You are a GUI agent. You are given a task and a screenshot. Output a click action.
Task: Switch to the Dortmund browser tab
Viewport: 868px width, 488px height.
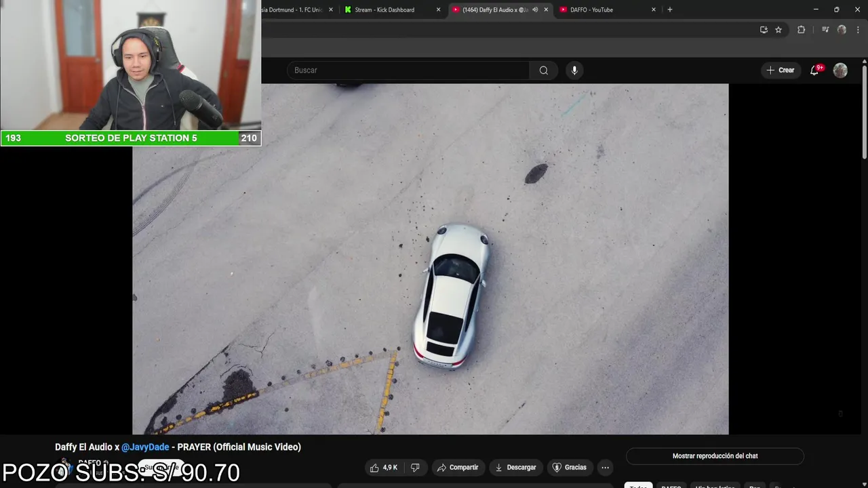292,9
